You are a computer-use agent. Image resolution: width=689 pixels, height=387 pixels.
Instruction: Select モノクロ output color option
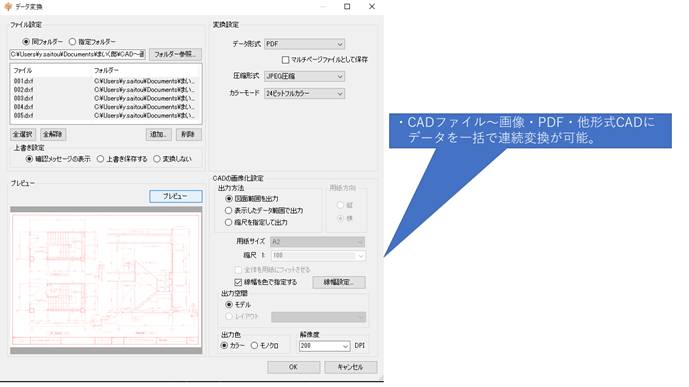[x=254, y=346]
